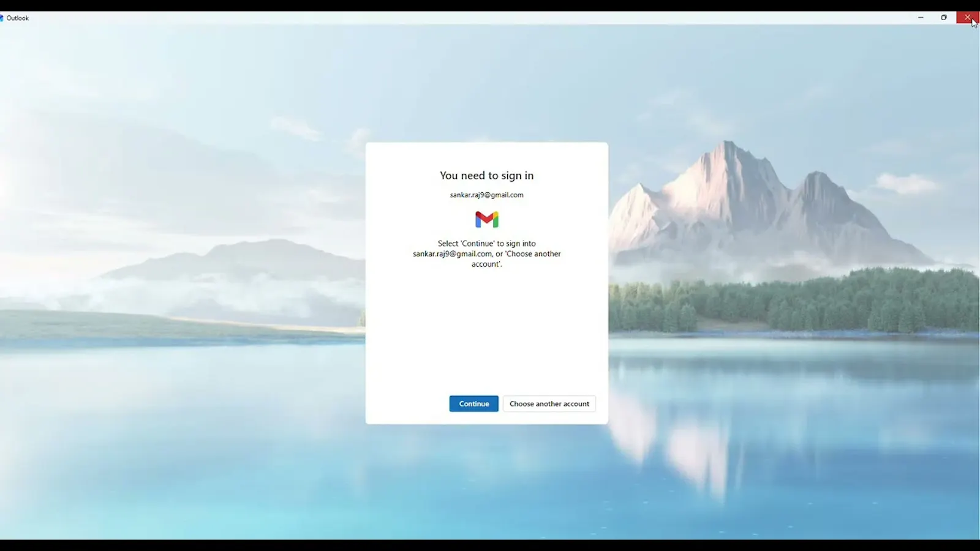Click the sankar.raj9@gmail.com address under the heading
Image resolution: width=980 pixels, height=551 pixels.
tap(487, 195)
